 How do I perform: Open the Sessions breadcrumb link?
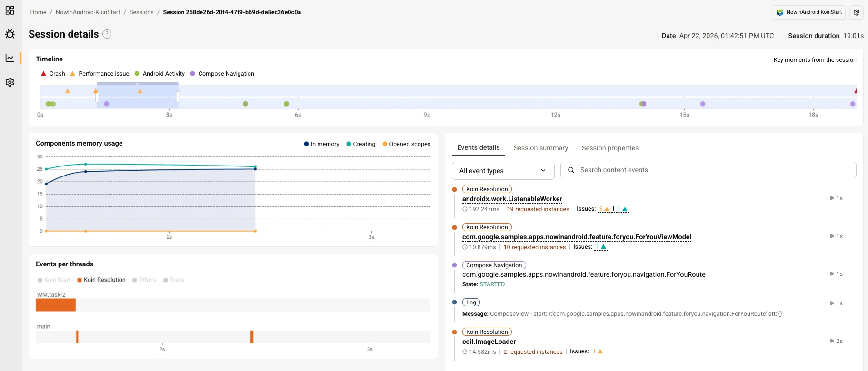[141, 12]
